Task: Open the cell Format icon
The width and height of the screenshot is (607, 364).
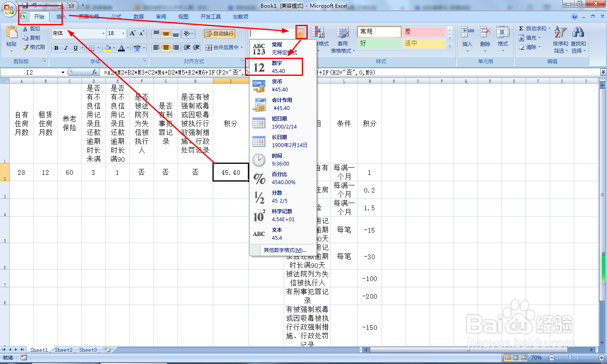Action: click(503, 32)
